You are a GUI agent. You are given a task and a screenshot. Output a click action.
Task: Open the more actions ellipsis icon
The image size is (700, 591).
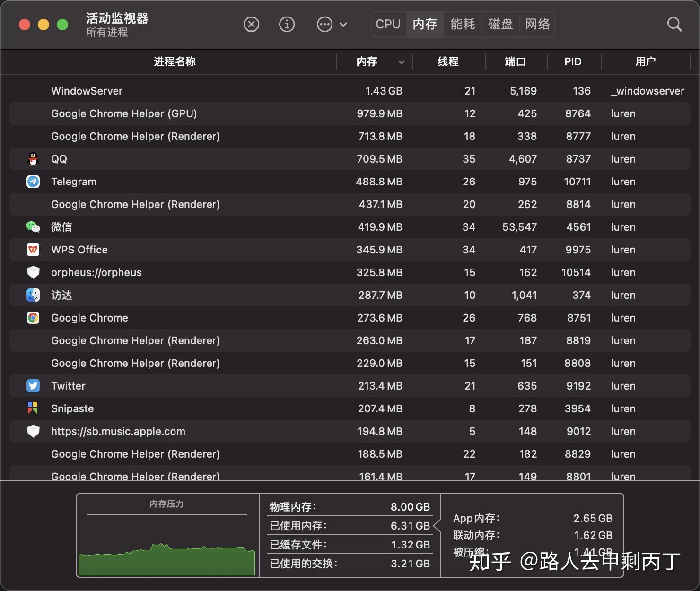pos(324,24)
